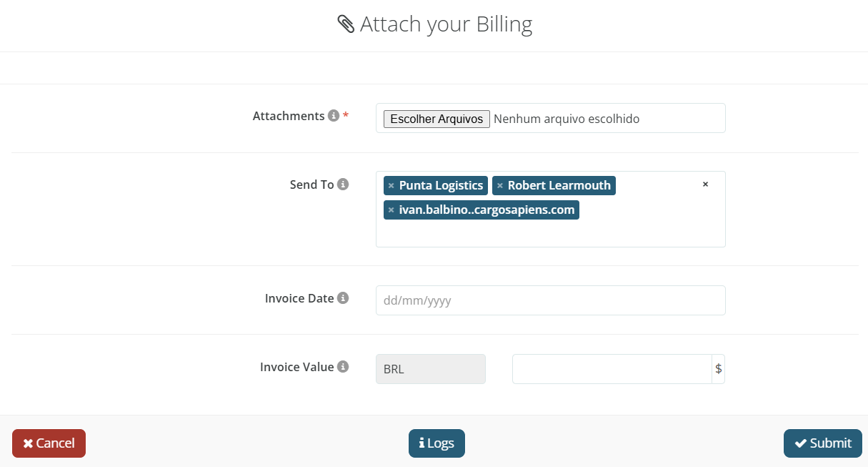The image size is (868, 467).
Task: Remove the Robert Learmouth recipient tag
Action: pos(500,186)
